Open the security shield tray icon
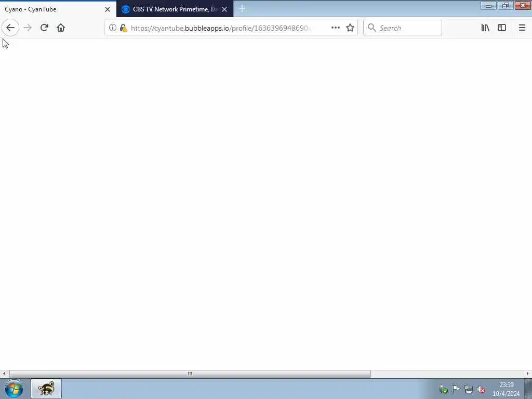This screenshot has width=532, height=399. pos(443,390)
